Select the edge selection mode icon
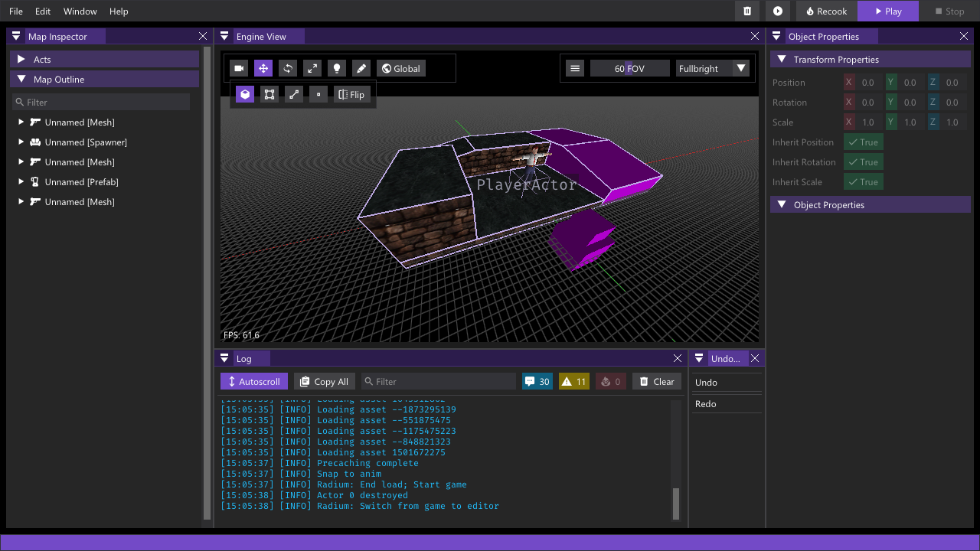Viewport: 980px width, 551px height. pos(294,94)
